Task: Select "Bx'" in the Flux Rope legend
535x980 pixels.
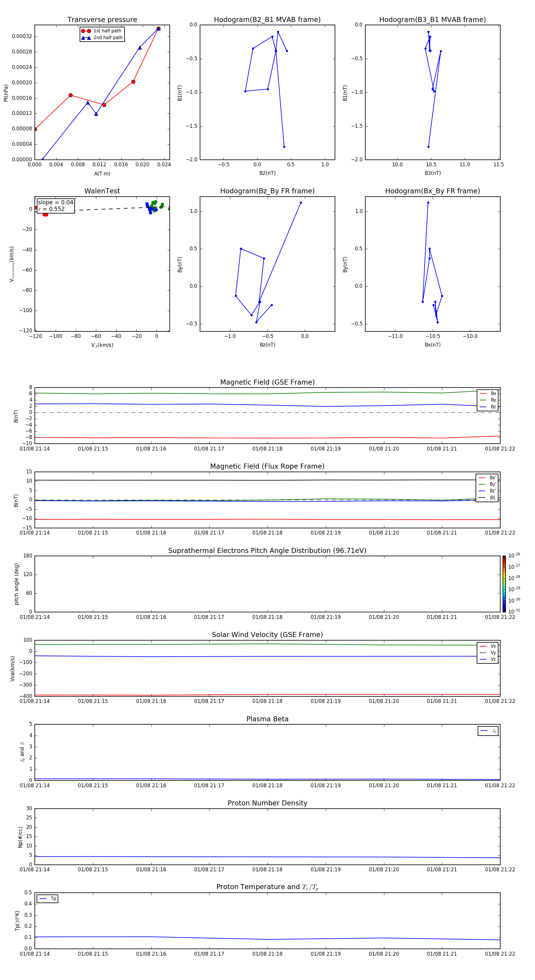Action: (x=487, y=478)
